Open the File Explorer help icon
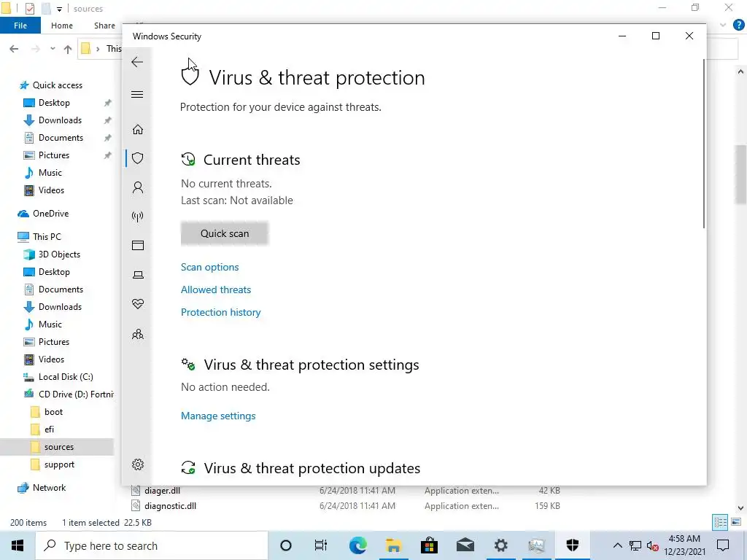 (x=738, y=26)
